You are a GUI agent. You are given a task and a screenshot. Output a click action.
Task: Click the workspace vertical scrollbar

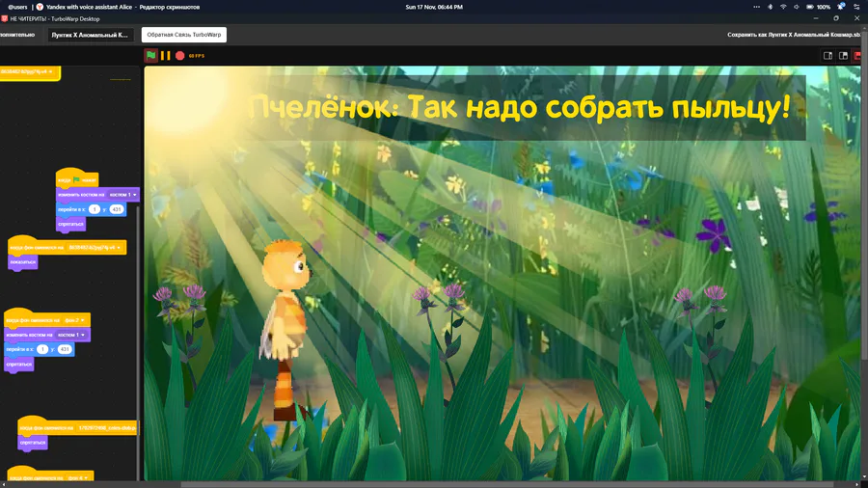tap(138, 343)
